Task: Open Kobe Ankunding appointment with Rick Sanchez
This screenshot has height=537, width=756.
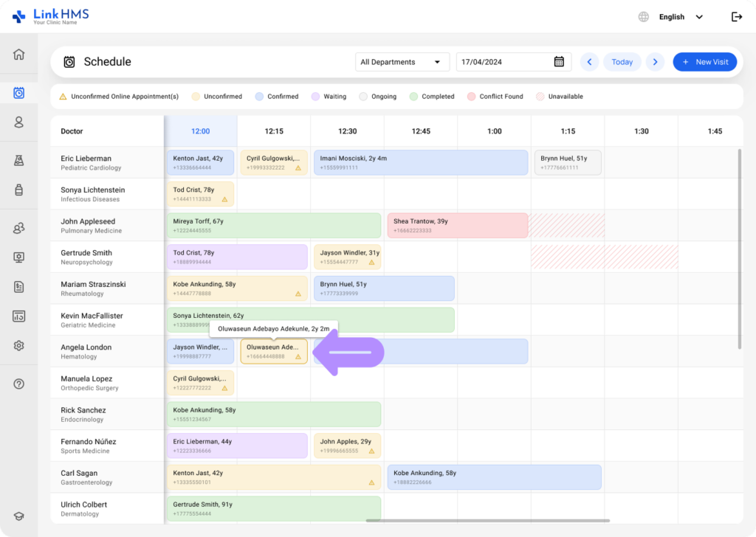Action: tap(274, 415)
